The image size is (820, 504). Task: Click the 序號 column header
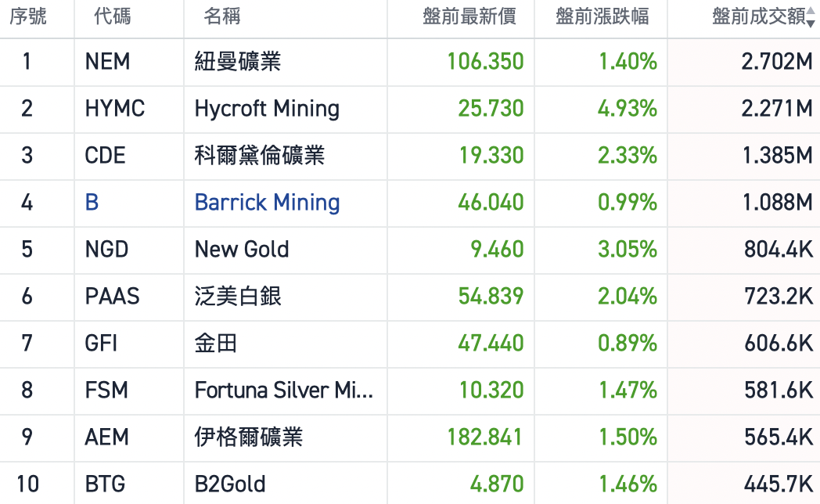click(x=27, y=16)
